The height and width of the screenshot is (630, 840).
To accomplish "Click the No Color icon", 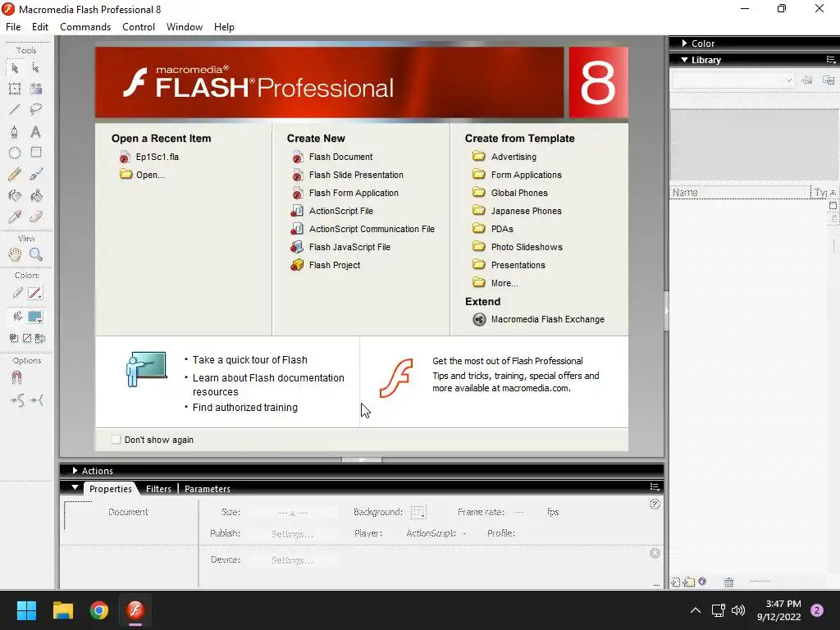I will pos(27,338).
